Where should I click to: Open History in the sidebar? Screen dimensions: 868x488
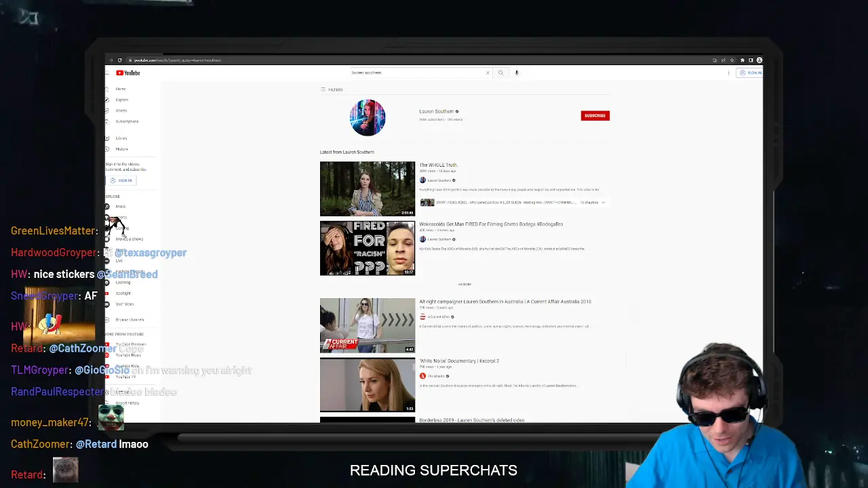tap(121, 149)
